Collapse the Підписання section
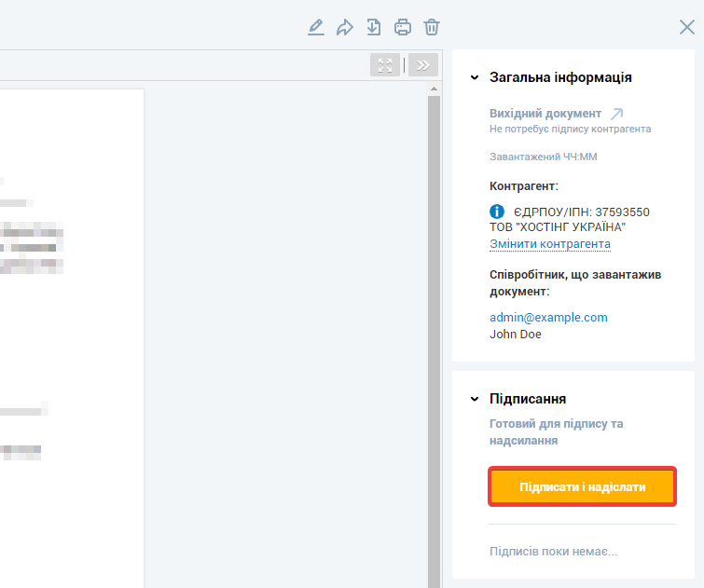 pyautogui.click(x=475, y=399)
